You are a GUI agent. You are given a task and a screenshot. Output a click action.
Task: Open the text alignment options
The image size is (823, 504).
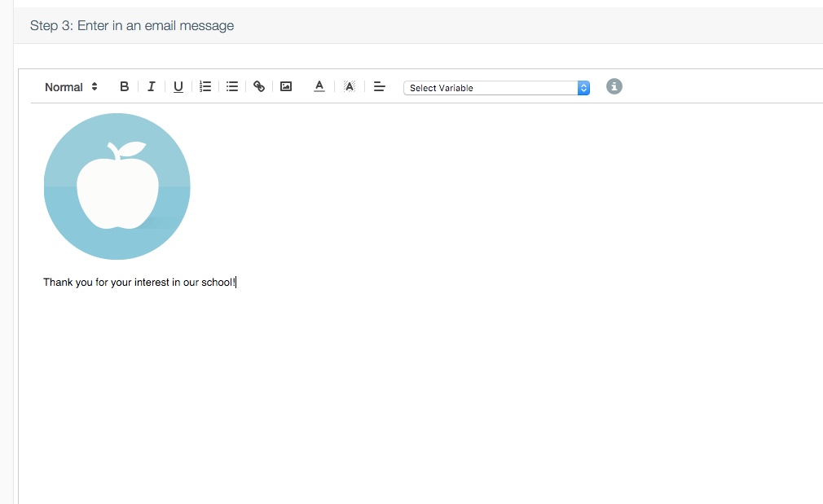(x=380, y=86)
